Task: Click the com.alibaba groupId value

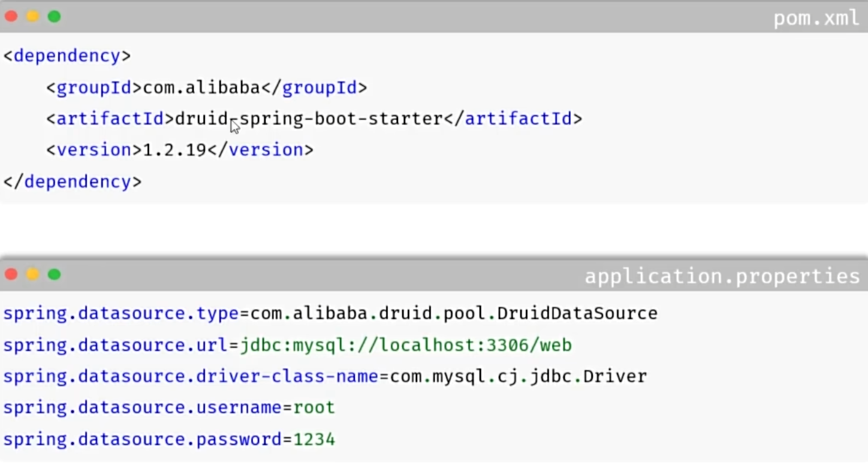Action: tap(201, 88)
